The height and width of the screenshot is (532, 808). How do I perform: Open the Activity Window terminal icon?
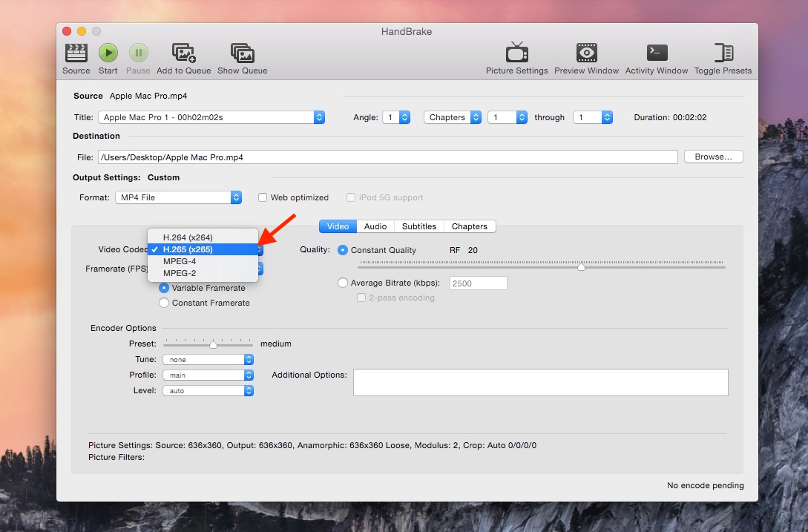[x=657, y=53]
